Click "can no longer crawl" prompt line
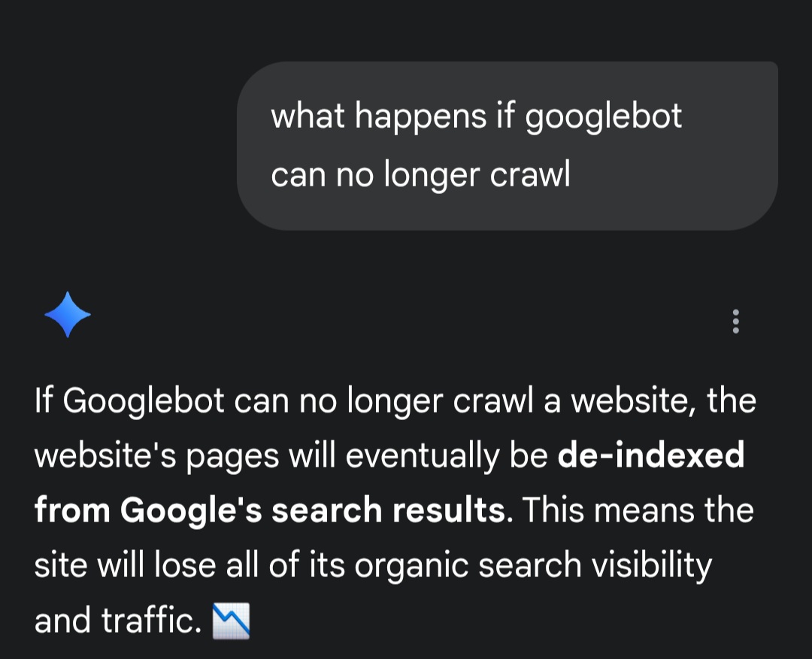812x659 pixels. 420,174
